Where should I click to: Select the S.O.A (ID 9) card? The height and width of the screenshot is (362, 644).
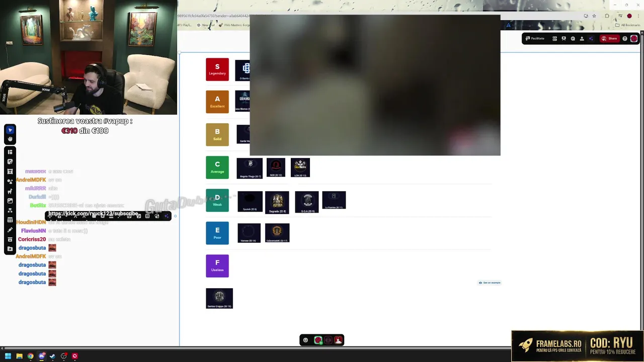307,202
